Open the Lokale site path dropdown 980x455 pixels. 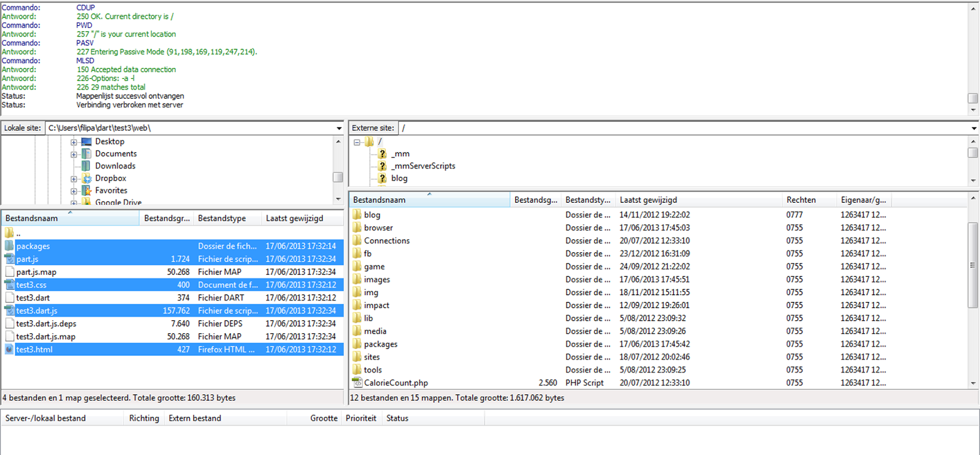click(339, 128)
